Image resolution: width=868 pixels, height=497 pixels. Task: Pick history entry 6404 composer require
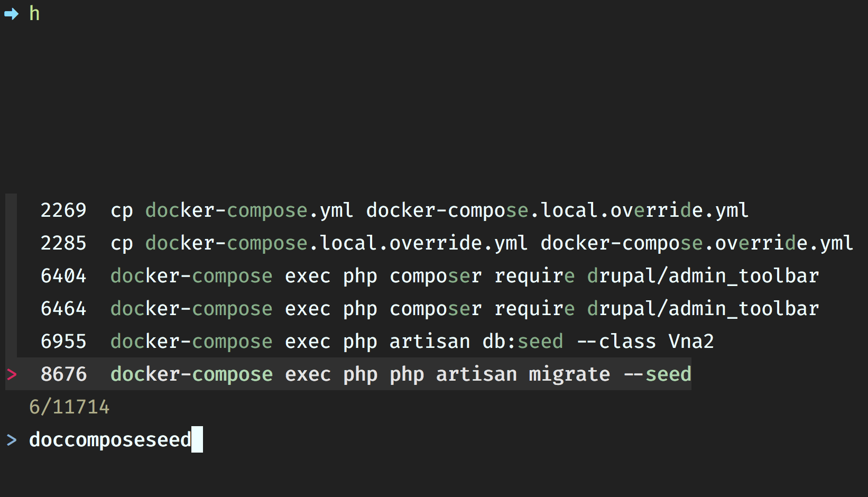(x=464, y=276)
